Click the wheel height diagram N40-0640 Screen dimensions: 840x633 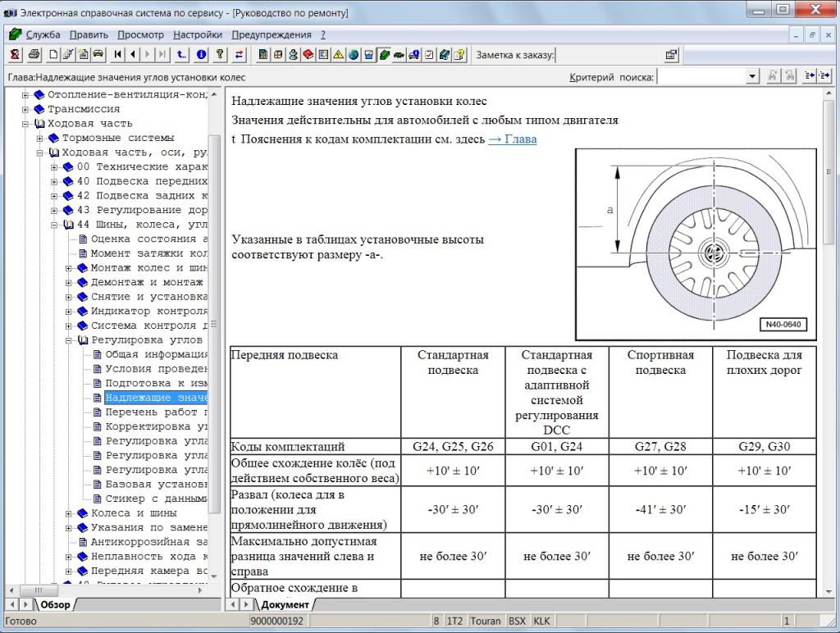[696, 244]
